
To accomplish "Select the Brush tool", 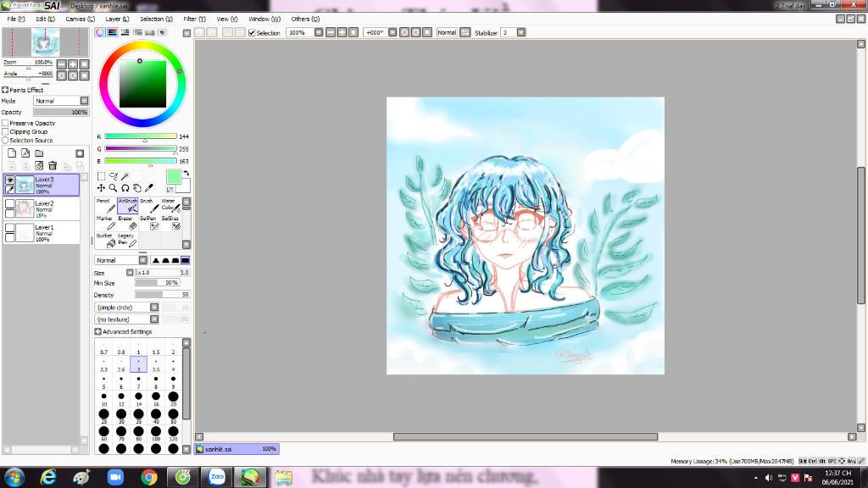I will coord(149,205).
